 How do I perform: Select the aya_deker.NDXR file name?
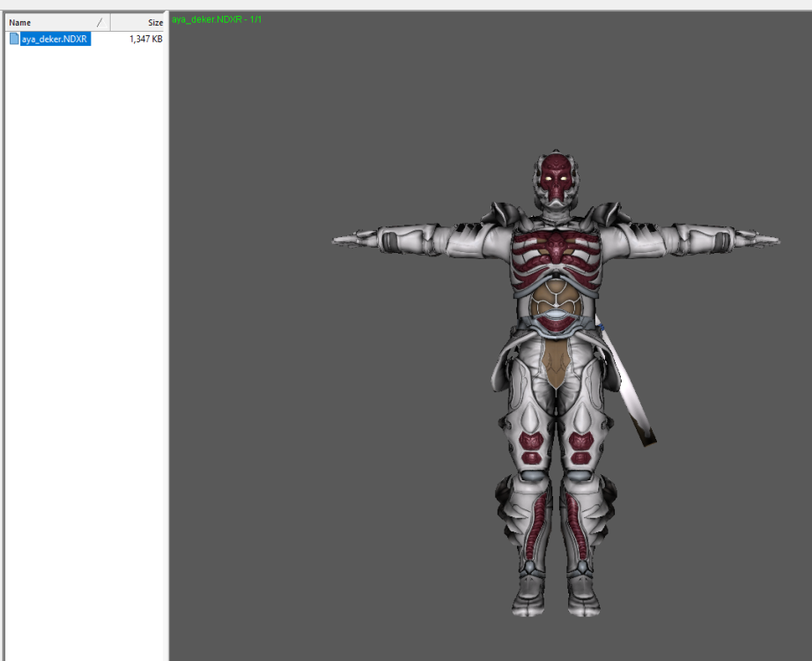[55, 39]
